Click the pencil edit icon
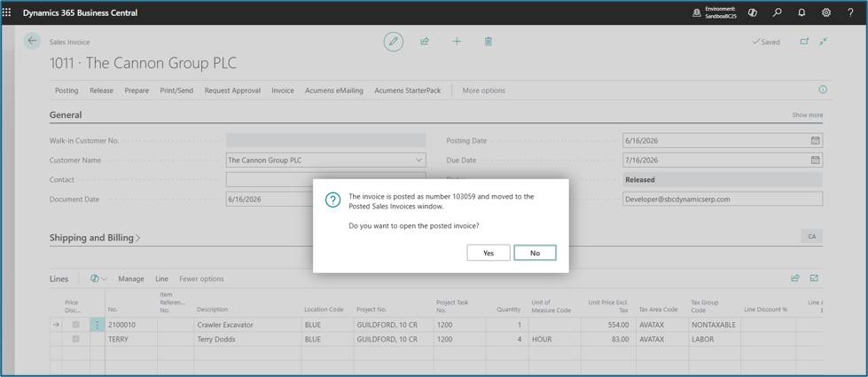Image resolution: width=868 pixels, height=377 pixels. point(394,42)
